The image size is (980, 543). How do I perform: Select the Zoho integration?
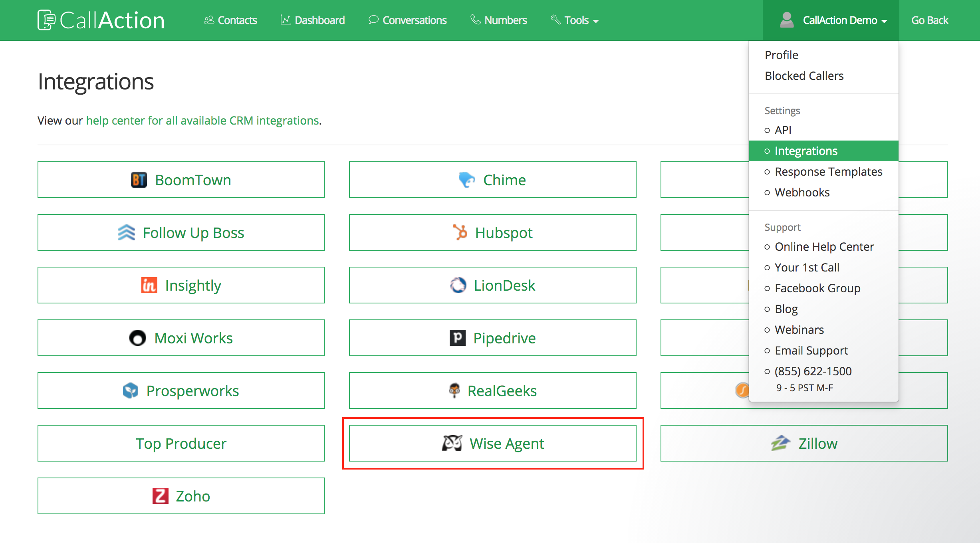[181, 496]
